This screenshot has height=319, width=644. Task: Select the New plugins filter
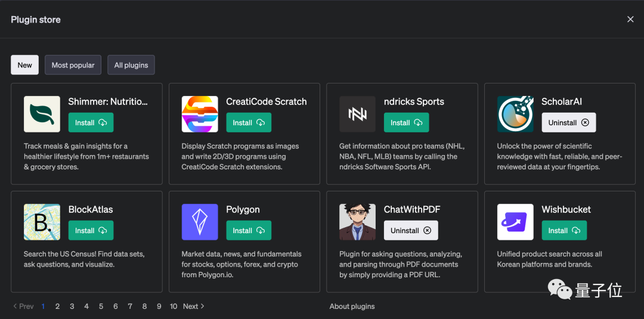coord(25,65)
